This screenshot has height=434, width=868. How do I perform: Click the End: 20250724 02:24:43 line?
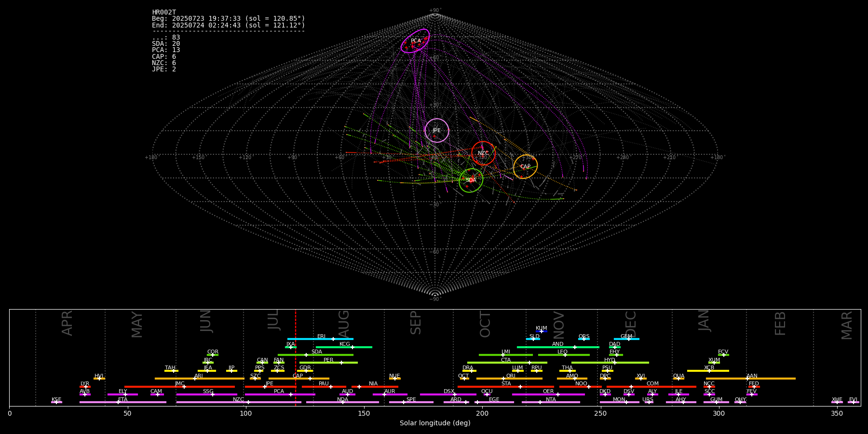point(229,25)
